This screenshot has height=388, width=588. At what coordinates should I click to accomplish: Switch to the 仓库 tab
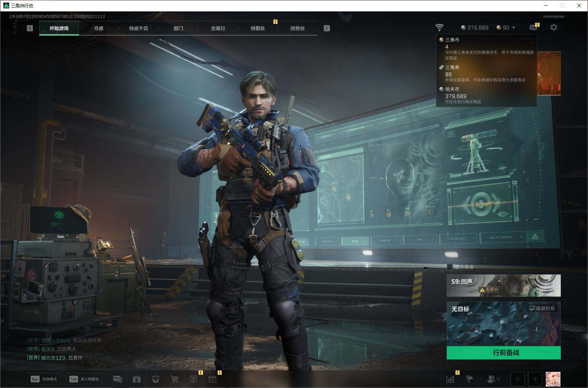point(99,28)
